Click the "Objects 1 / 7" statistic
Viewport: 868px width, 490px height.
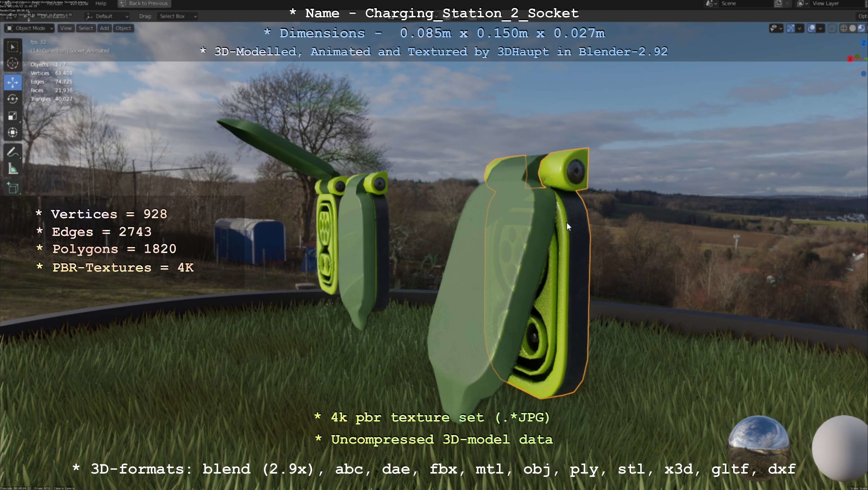pyautogui.click(x=48, y=65)
